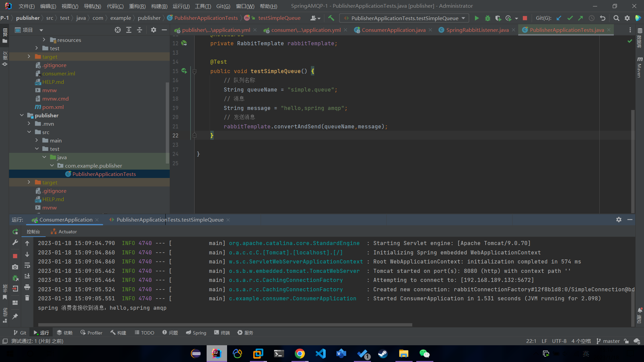Open the Actuator tab in run panel
This screenshot has width=644, height=362.
[x=64, y=232]
